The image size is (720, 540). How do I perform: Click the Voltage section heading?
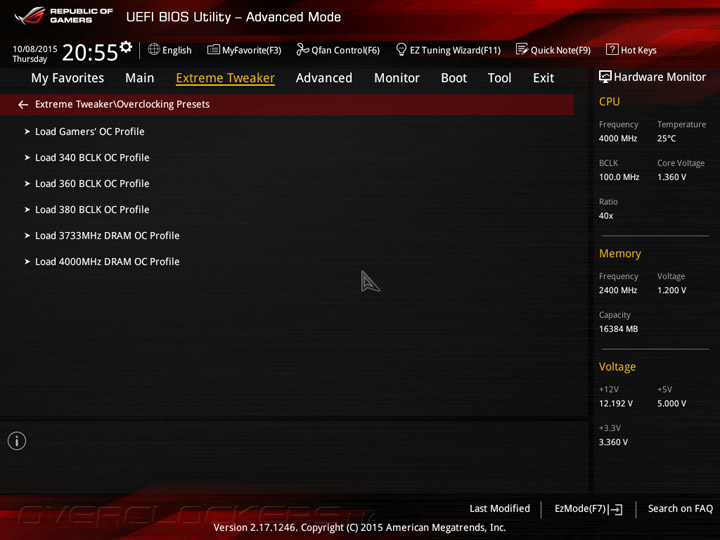pos(617,367)
